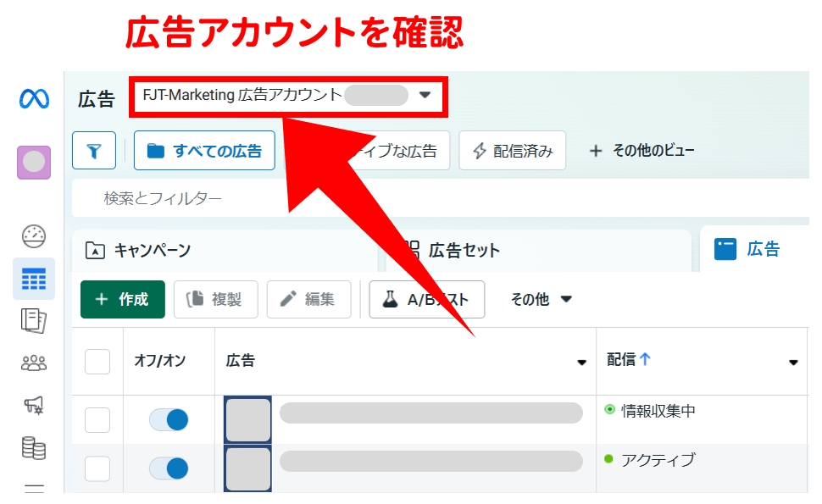Click the megaphone advertising settings icon

[x=34, y=406]
